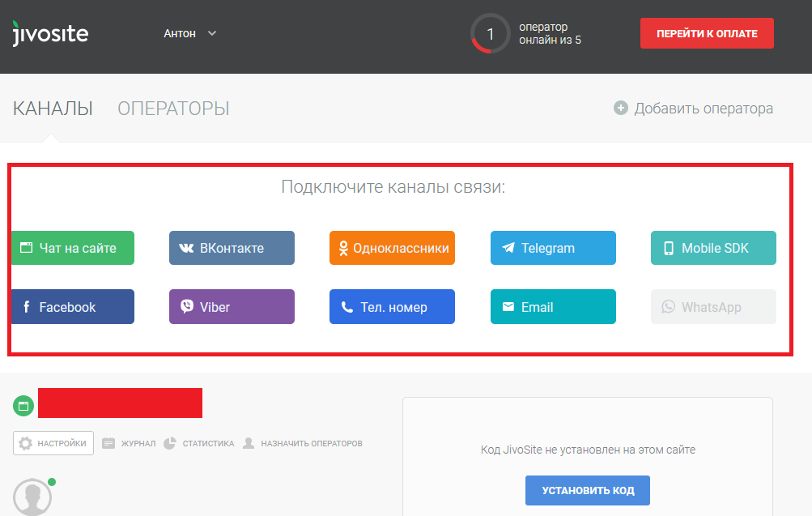
Task: Click the 'Код JivoSite не установлен' message
Action: tap(588, 450)
